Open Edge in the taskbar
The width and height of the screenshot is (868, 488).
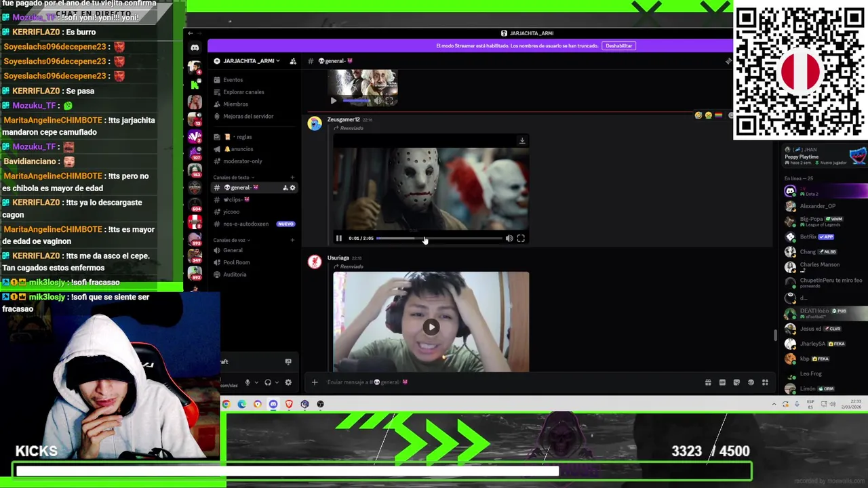click(x=241, y=405)
